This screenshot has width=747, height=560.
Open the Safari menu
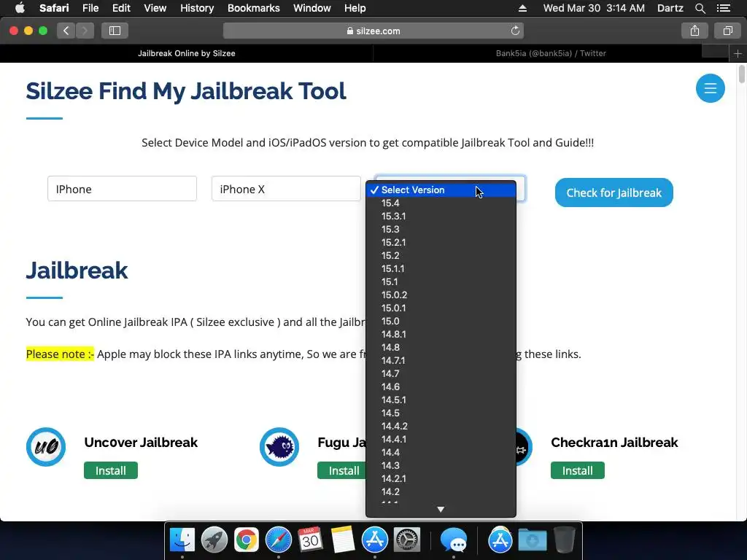[x=54, y=8]
